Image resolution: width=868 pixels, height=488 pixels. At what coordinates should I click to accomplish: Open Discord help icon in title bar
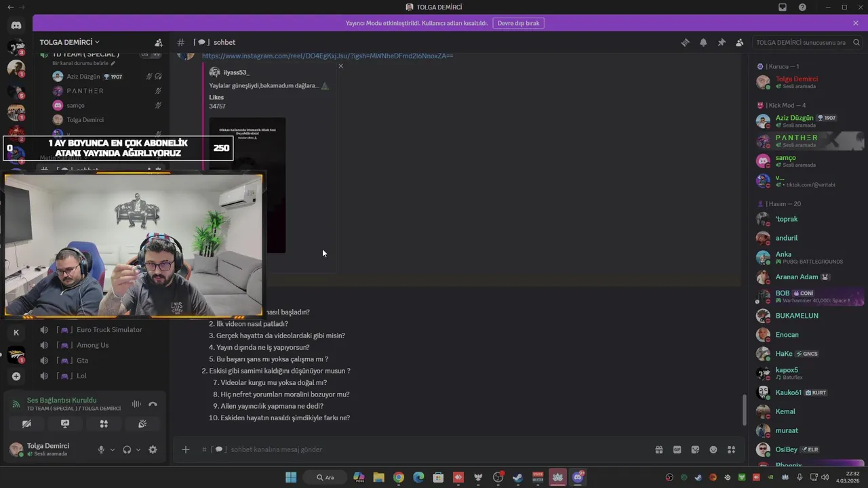802,7
